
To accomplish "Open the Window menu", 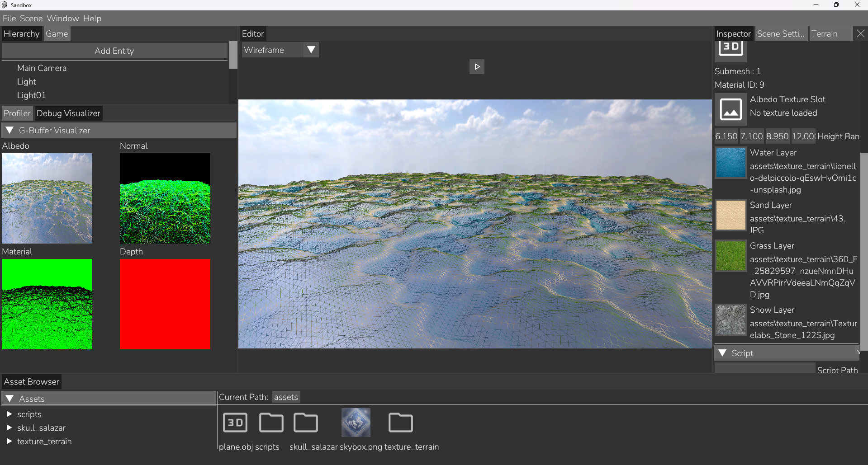I will click(63, 18).
